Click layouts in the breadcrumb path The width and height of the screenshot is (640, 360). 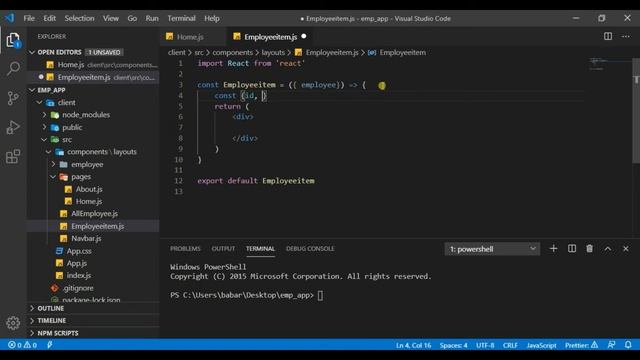point(273,52)
